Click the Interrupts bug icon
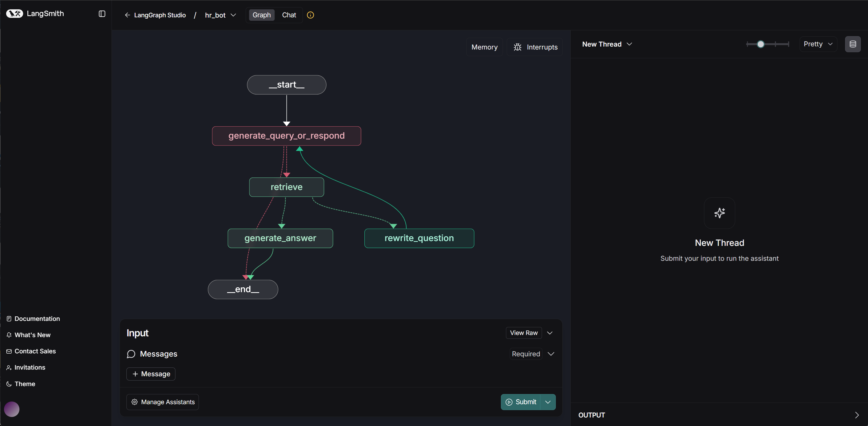The width and height of the screenshot is (868, 426). pos(517,47)
